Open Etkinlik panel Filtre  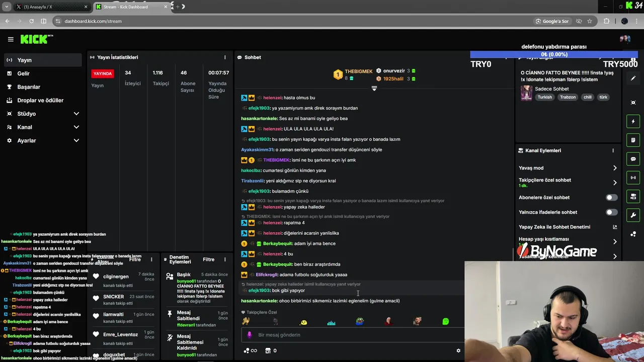[135, 259]
